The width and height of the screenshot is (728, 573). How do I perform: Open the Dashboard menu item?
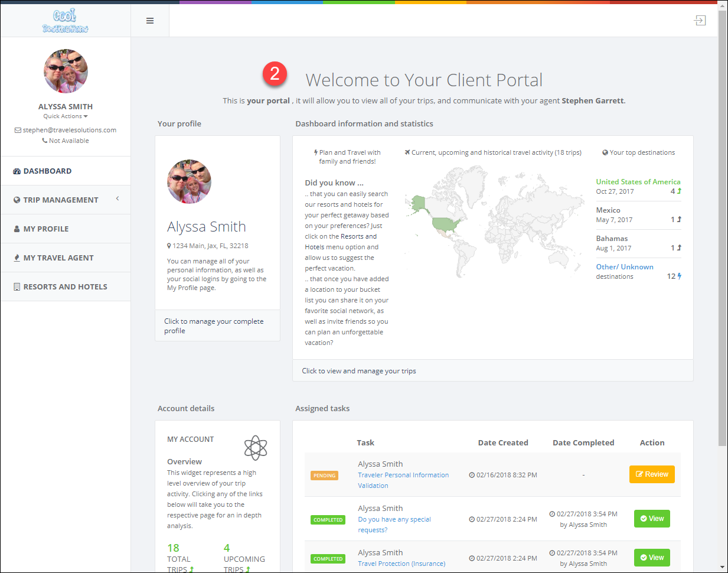pos(47,171)
